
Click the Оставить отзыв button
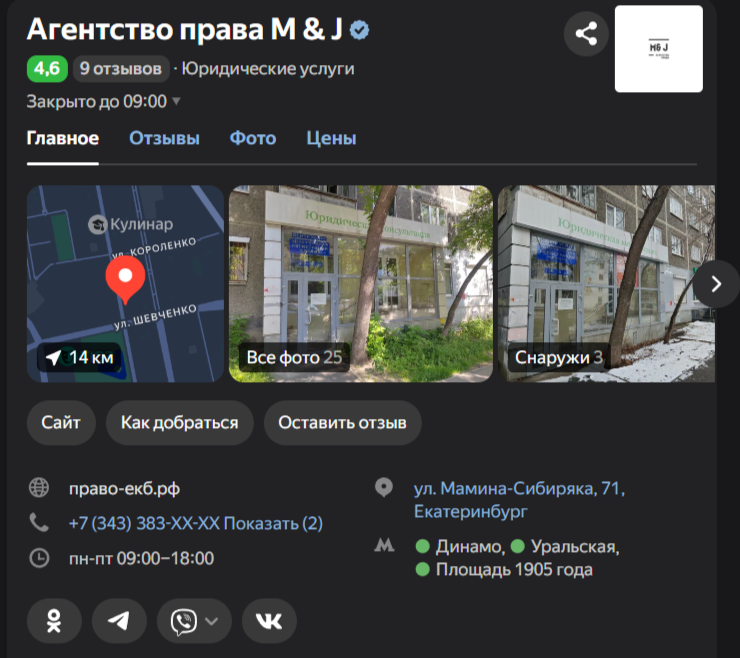[x=342, y=423]
